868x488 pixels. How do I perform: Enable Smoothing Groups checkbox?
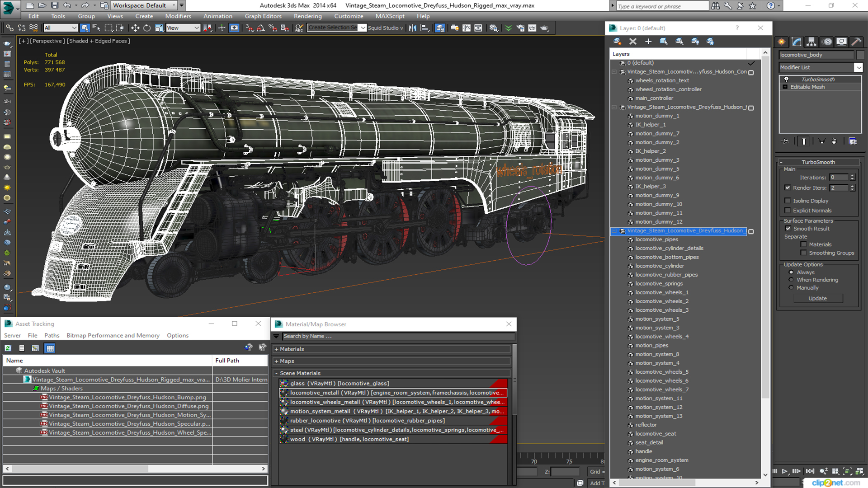(803, 253)
